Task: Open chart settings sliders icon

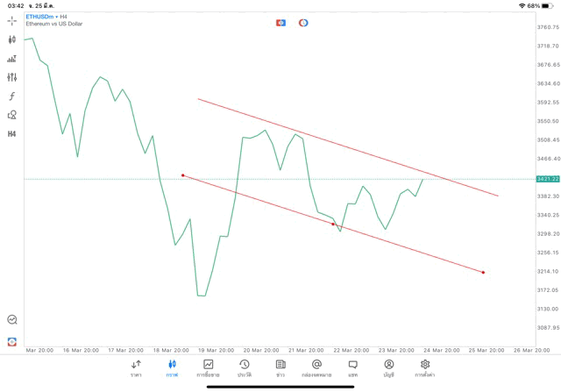Action: tap(12, 77)
